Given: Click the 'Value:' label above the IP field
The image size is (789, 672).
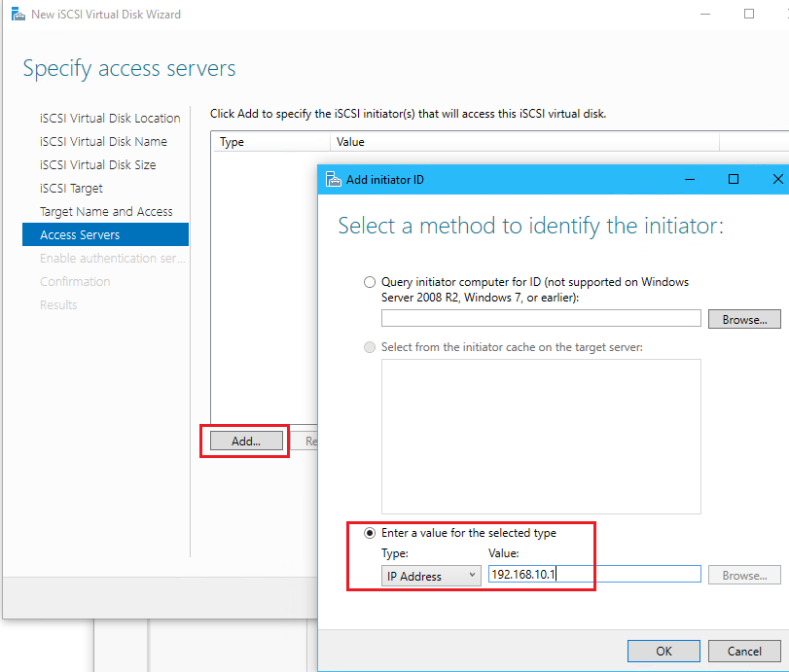Looking at the screenshot, I should pyautogui.click(x=503, y=553).
